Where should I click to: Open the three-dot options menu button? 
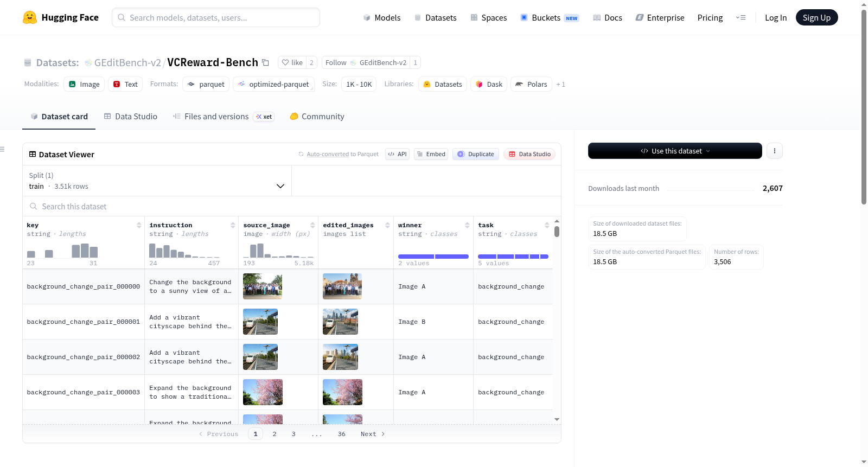(x=775, y=151)
